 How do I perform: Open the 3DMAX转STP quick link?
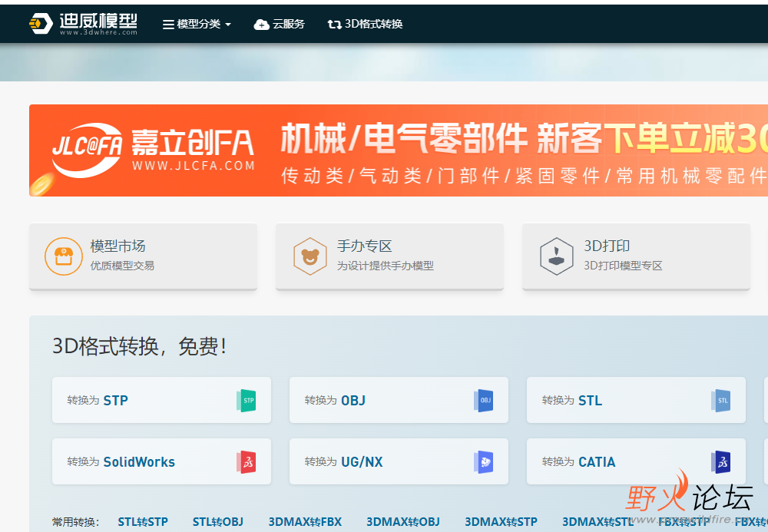tap(501, 522)
